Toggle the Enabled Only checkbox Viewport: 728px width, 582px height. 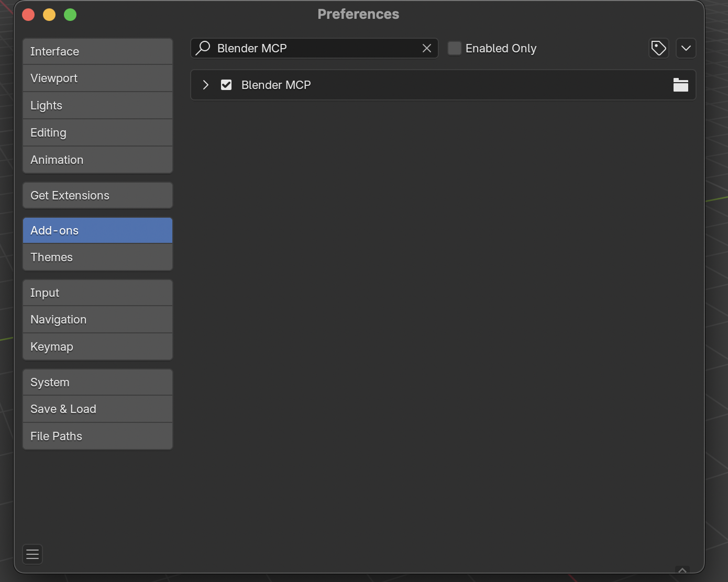click(455, 48)
